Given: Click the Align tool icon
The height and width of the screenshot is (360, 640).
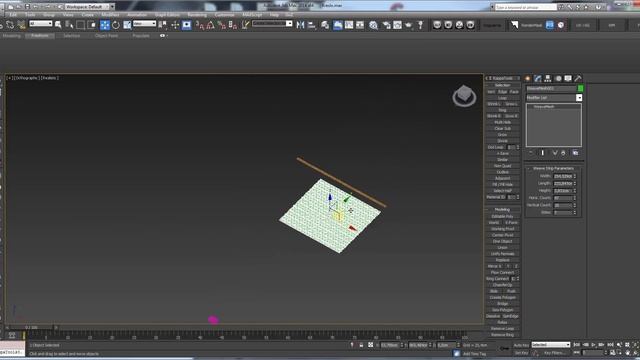Looking at the screenshot, I should (312, 25).
